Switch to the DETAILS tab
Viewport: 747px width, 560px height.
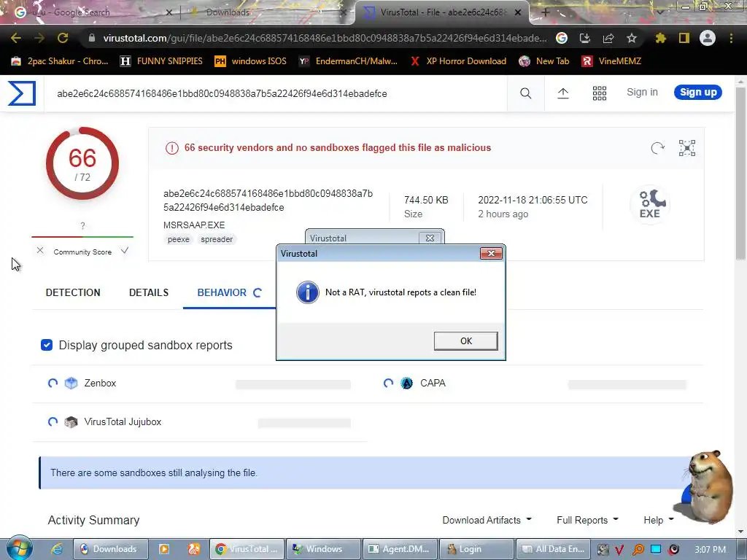(149, 292)
